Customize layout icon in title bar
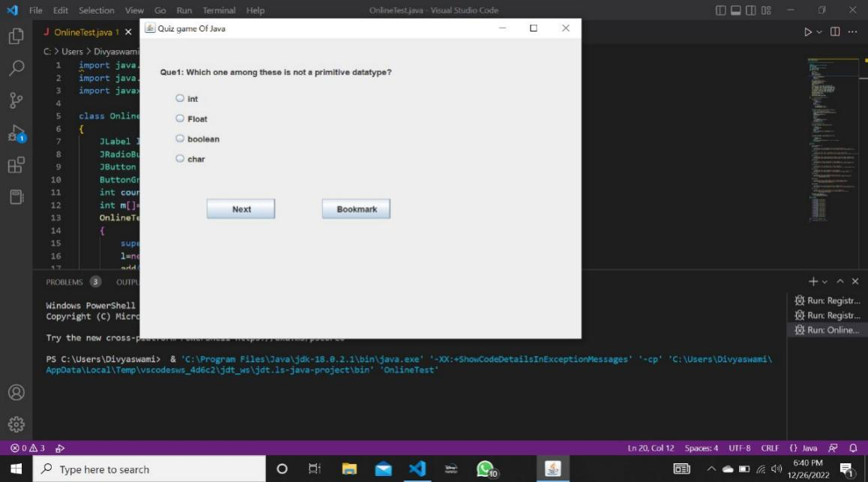This screenshot has width=868, height=482. click(x=766, y=10)
